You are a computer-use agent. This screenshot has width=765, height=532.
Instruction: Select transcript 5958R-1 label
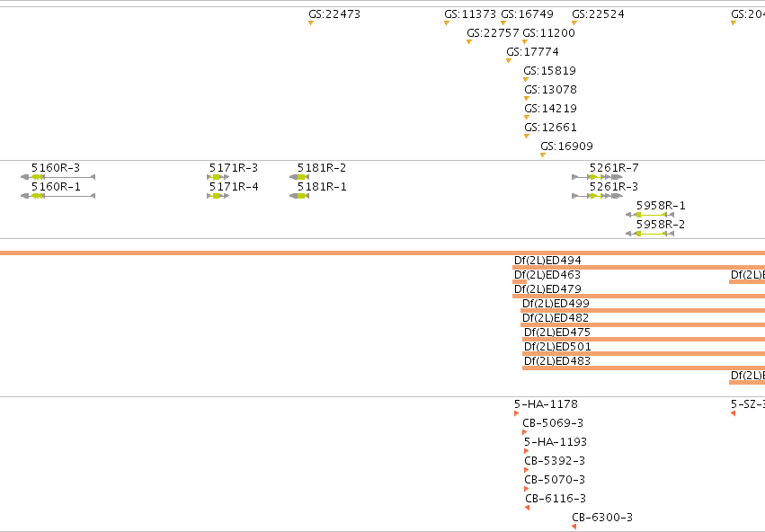tap(661, 206)
